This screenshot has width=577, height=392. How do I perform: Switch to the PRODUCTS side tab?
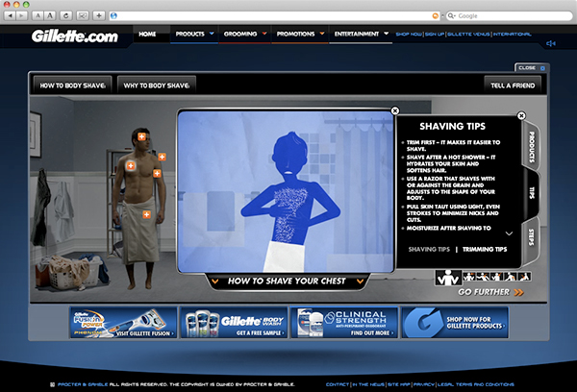pos(531,147)
